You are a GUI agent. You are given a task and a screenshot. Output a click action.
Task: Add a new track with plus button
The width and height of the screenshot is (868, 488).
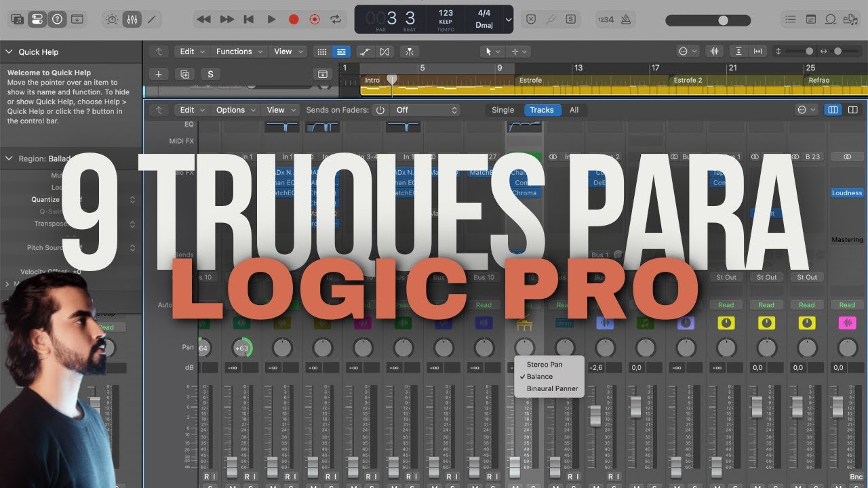pos(158,75)
